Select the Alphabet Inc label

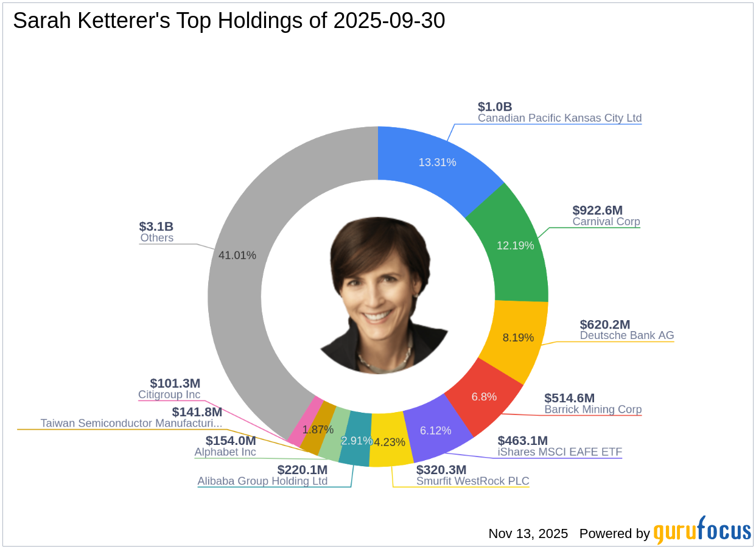[x=225, y=452]
